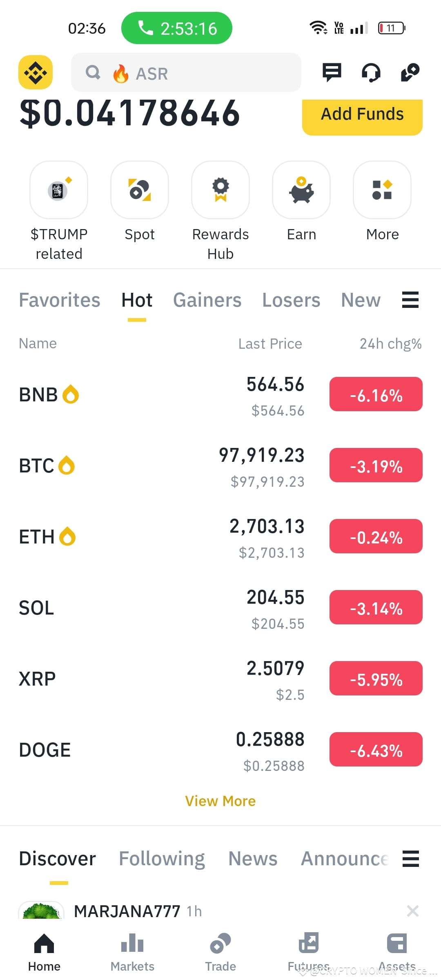Expand the market list tabs menu
This screenshot has width=441, height=980.
tap(410, 300)
